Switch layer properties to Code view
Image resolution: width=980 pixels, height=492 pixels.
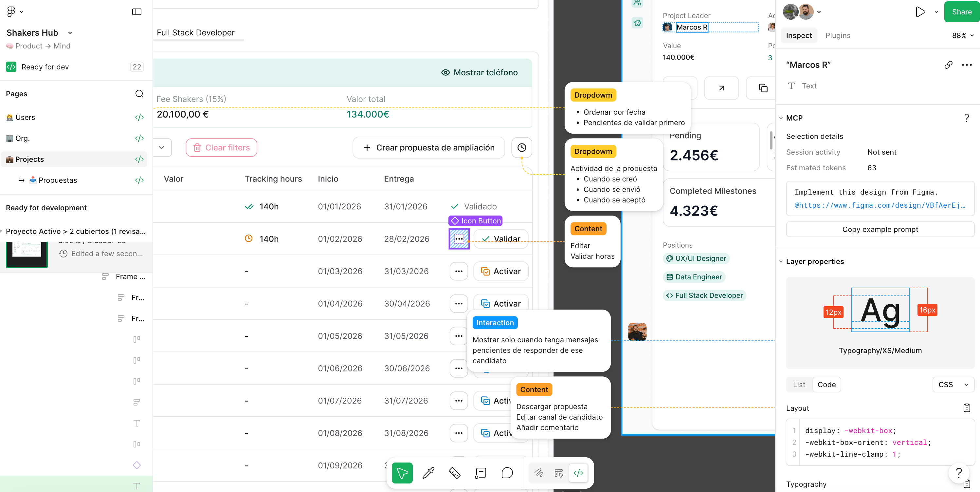[826, 385]
